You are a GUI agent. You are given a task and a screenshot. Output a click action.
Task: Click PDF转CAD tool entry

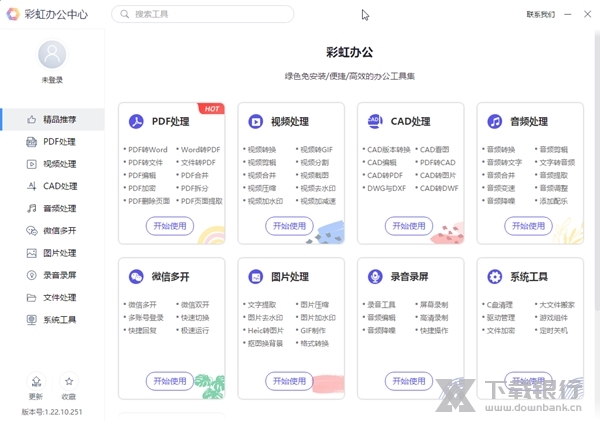[438, 163]
